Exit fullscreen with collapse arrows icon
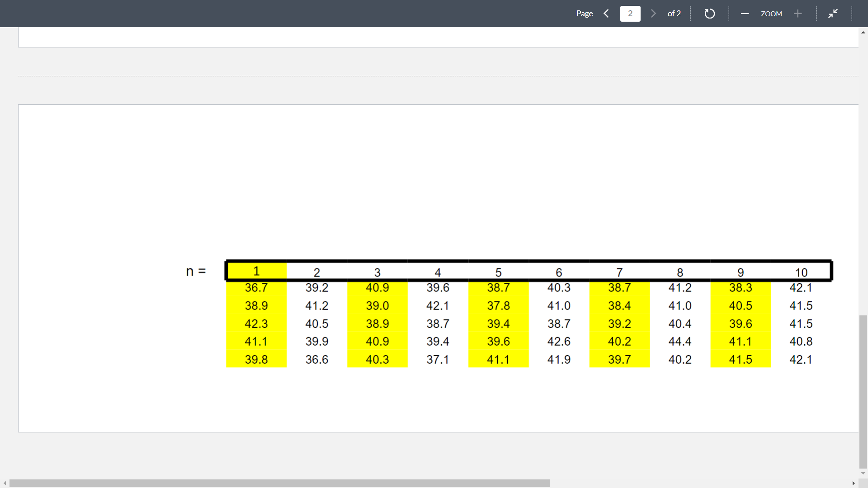The image size is (868, 488). pyautogui.click(x=833, y=14)
